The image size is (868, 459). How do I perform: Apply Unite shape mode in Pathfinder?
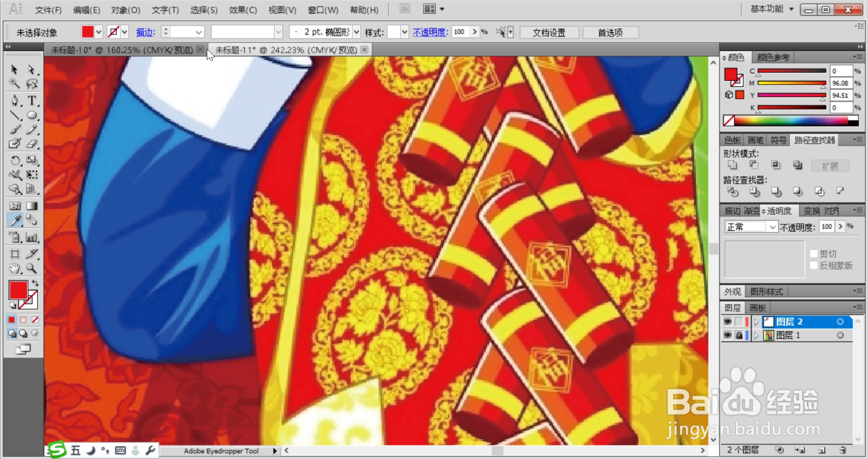732,165
